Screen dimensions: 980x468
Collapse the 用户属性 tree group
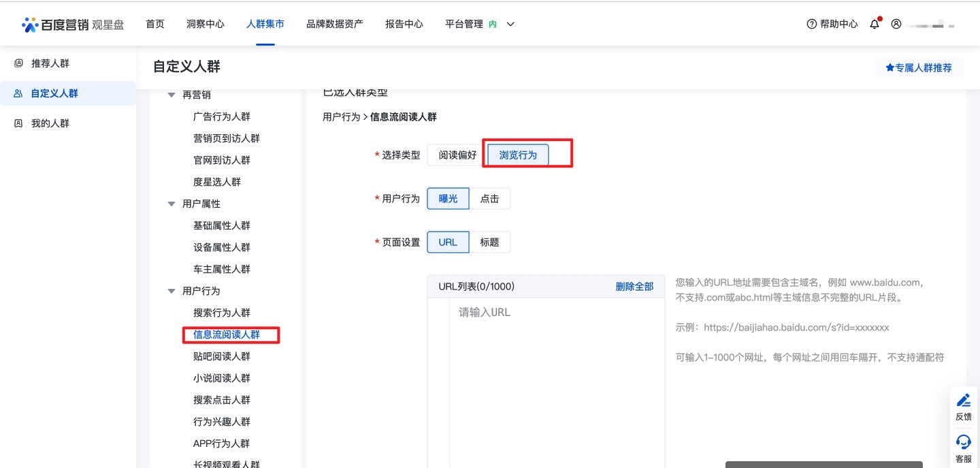click(x=171, y=204)
